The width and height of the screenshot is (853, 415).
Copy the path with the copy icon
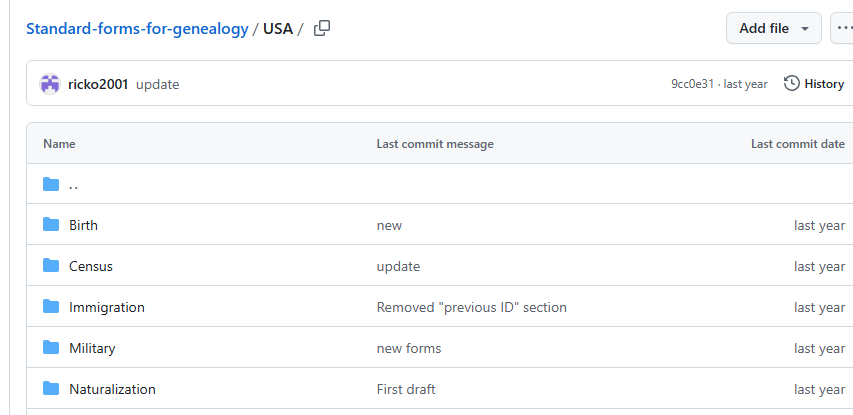(x=322, y=29)
